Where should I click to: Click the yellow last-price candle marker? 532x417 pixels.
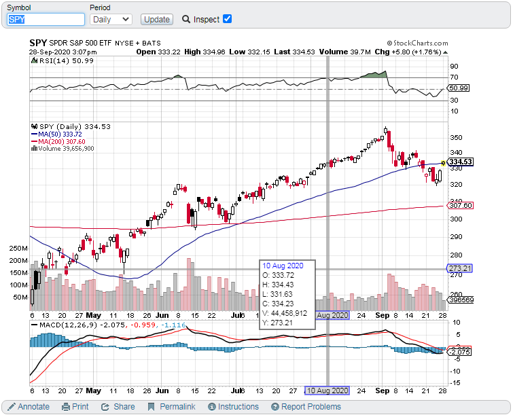pyautogui.click(x=443, y=164)
